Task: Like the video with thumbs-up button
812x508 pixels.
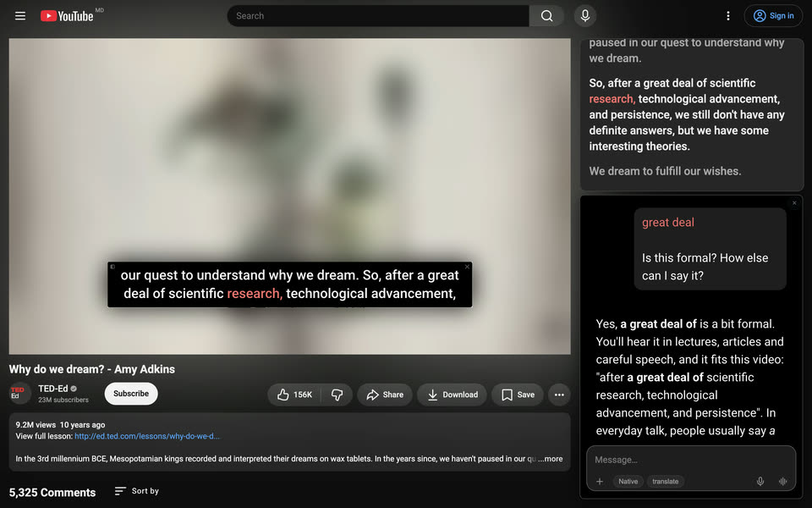Action: coord(294,395)
